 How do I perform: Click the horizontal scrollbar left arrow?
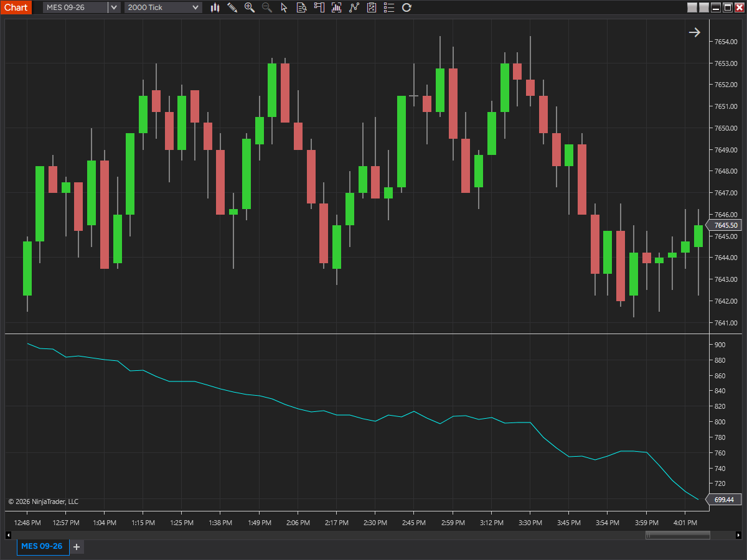(x=8, y=534)
